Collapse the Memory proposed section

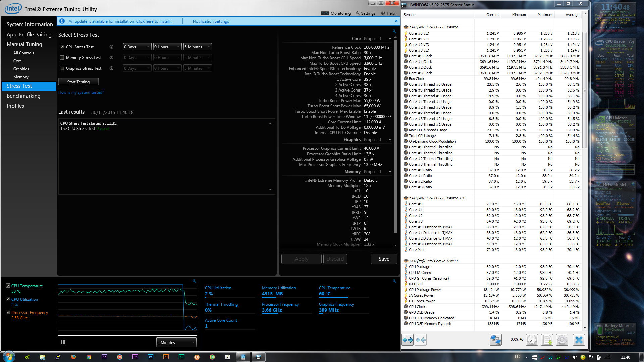(x=390, y=172)
